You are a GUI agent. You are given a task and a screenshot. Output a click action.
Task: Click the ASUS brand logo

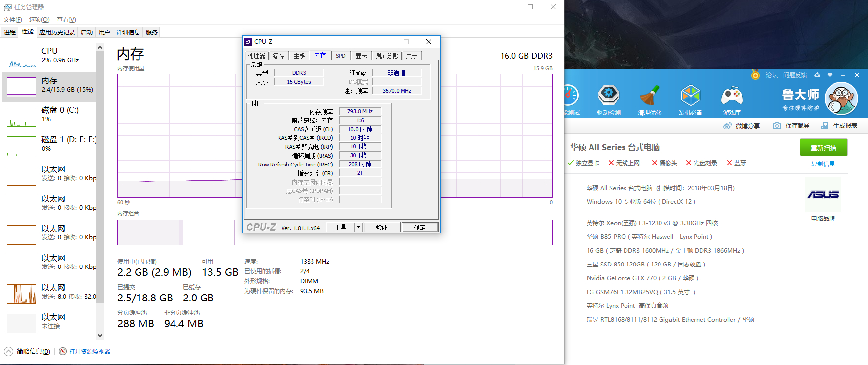pyautogui.click(x=823, y=195)
